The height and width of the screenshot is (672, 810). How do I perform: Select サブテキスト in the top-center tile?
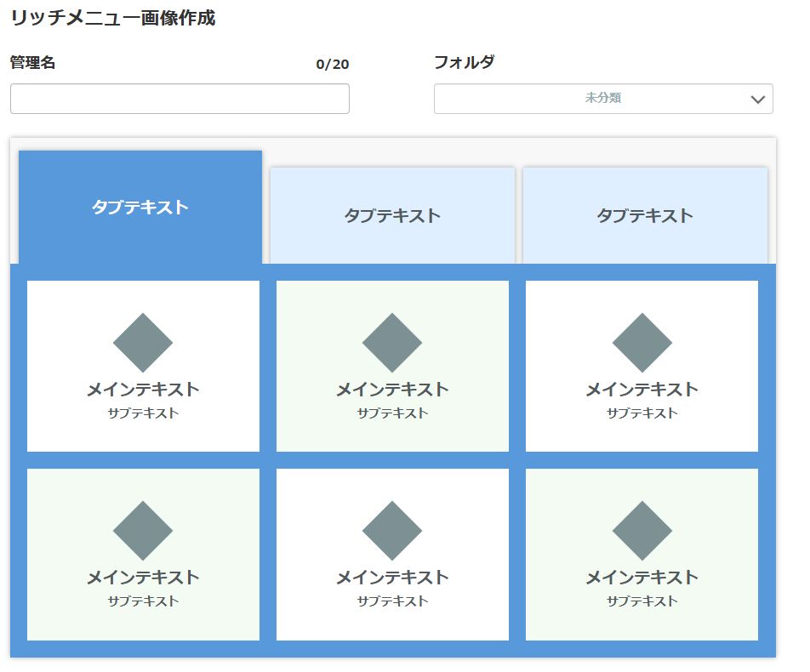tap(392, 413)
